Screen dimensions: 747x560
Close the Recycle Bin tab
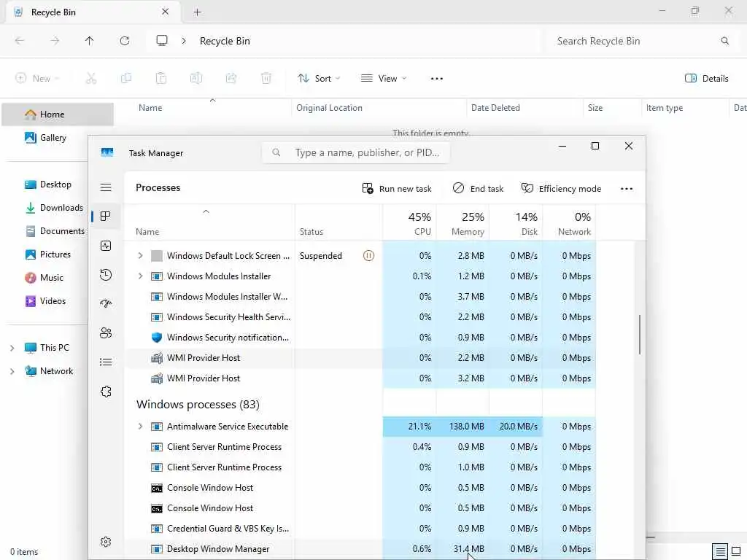[x=165, y=12]
